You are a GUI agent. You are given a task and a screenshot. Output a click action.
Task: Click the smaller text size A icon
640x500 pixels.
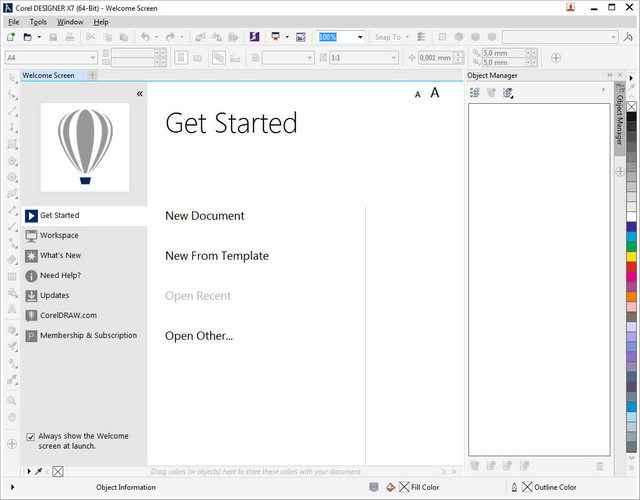[x=418, y=95]
